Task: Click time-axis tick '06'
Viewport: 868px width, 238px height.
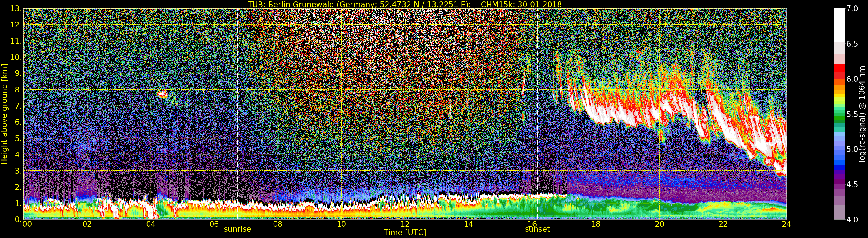Action: 214,224
